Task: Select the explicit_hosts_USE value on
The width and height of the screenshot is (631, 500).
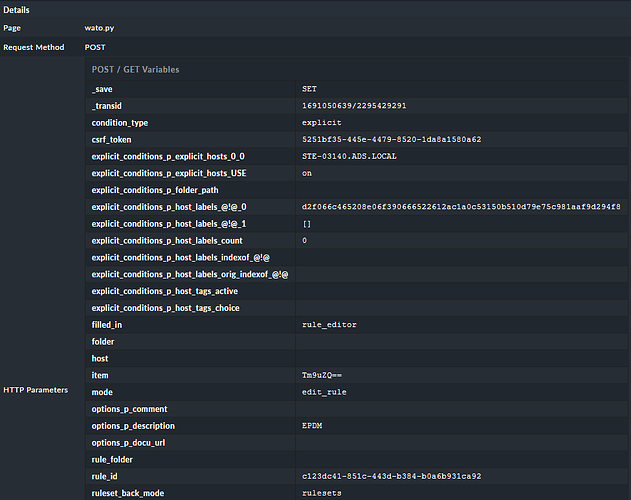Action: pos(307,173)
